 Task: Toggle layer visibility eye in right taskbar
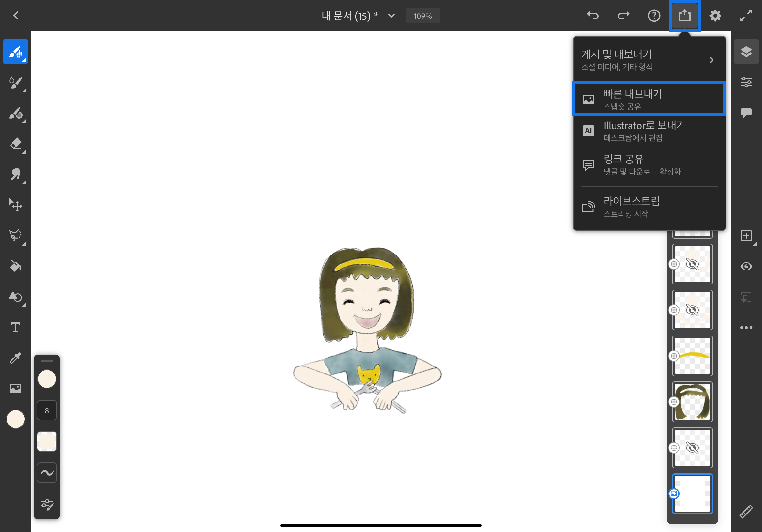tap(746, 266)
